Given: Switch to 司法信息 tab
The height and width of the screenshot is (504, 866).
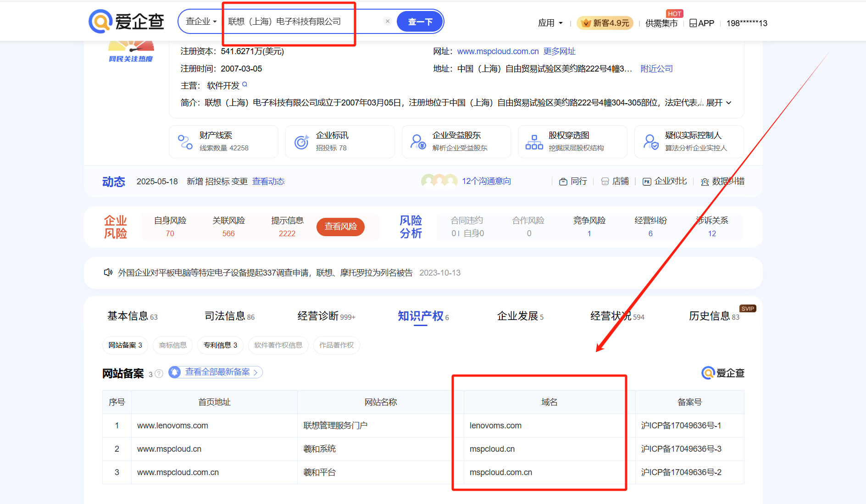Looking at the screenshot, I should [229, 316].
